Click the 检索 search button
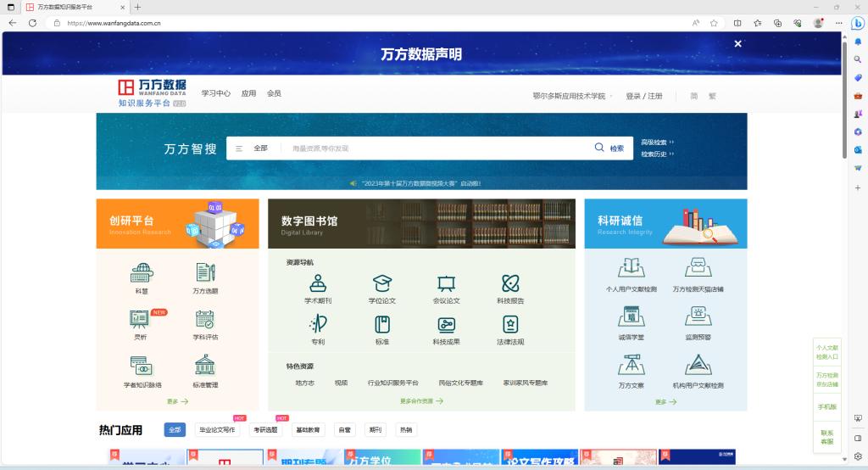Image resolution: width=868 pixels, height=470 pixels. 609,148
